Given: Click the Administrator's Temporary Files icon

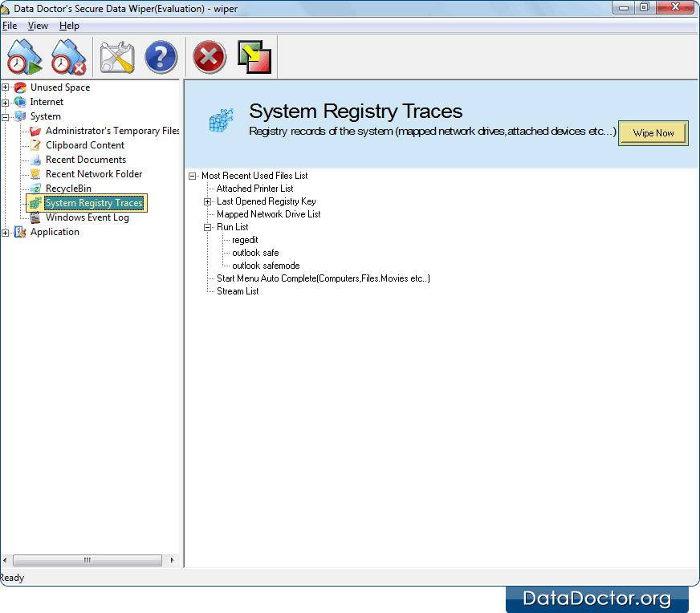Looking at the screenshot, I should (x=35, y=131).
